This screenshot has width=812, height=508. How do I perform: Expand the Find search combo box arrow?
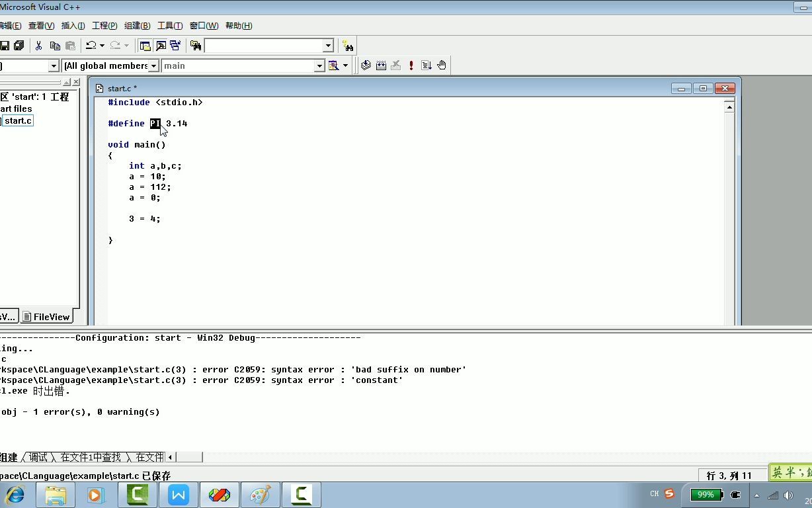click(328, 46)
